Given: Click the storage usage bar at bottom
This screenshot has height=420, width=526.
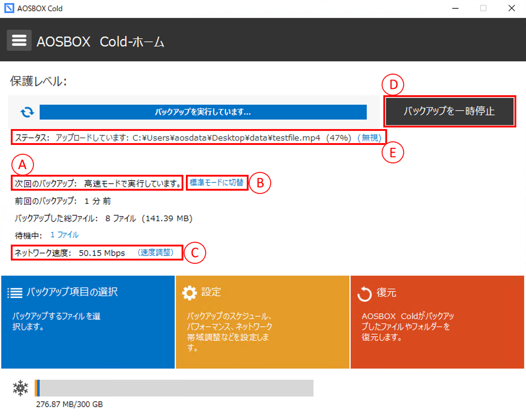Looking at the screenshot, I should (174, 388).
